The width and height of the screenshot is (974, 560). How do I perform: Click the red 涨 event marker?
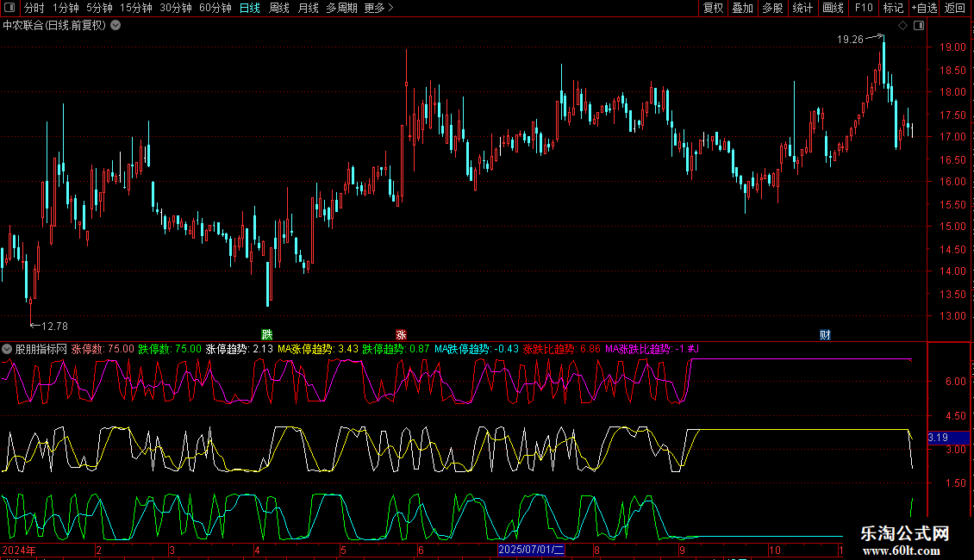[401, 334]
